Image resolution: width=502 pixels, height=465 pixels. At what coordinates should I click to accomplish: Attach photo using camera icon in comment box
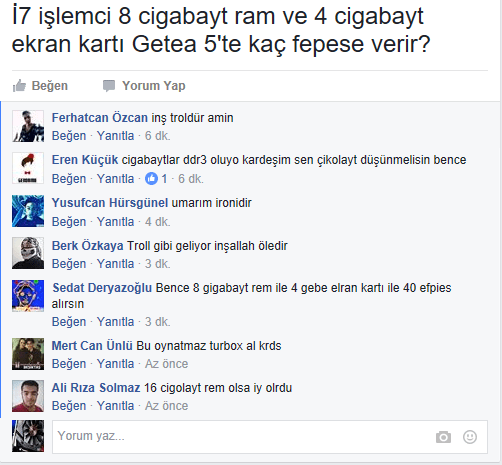pyautogui.click(x=443, y=437)
